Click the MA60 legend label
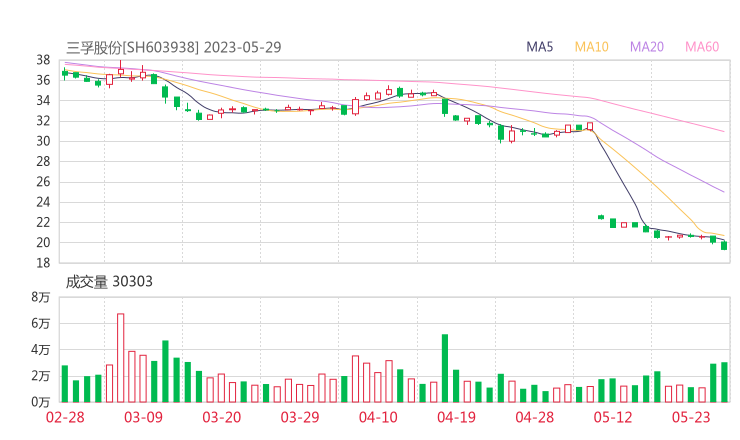Viewport: 740px width, 440px height. click(701, 47)
